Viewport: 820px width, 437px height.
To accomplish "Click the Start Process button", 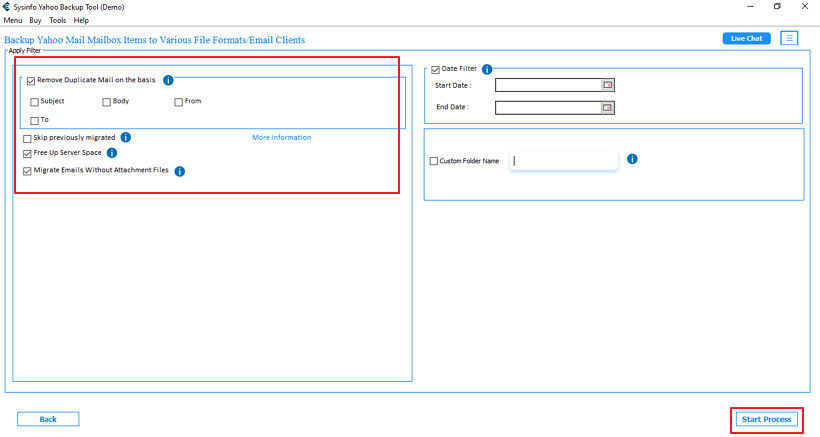I will click(766, 419).
